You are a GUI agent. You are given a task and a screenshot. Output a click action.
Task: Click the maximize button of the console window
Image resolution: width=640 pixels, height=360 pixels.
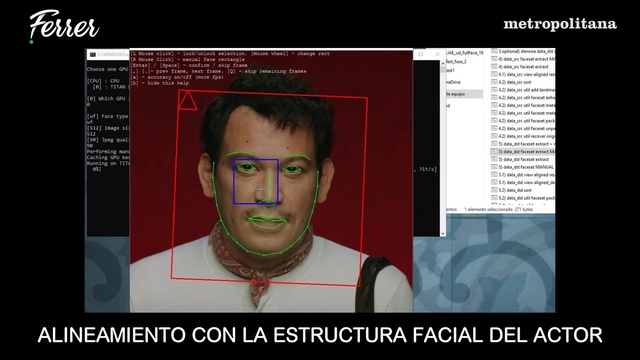(421, 54)
